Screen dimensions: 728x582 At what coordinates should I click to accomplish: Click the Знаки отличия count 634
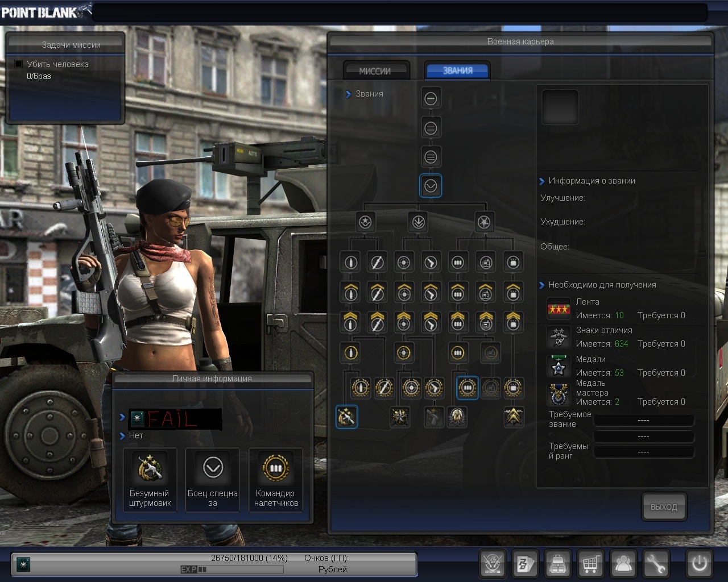pyautogui.click(x=622, y=344)
